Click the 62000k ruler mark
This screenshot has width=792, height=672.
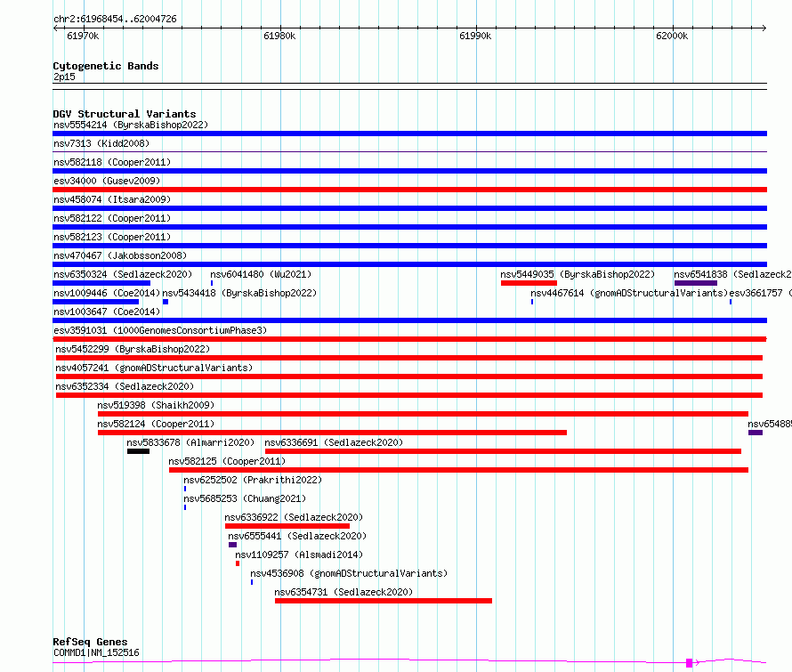tap(672, 36)
